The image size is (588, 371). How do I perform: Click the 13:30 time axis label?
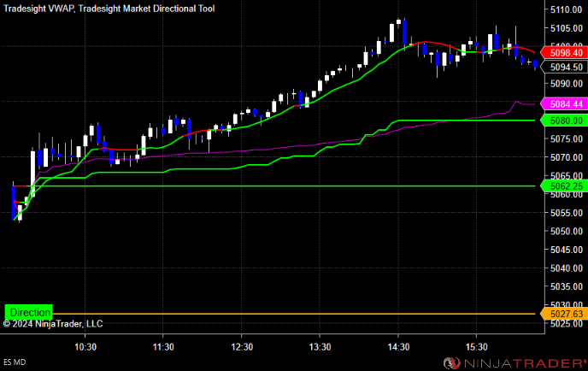click(320, 347)
